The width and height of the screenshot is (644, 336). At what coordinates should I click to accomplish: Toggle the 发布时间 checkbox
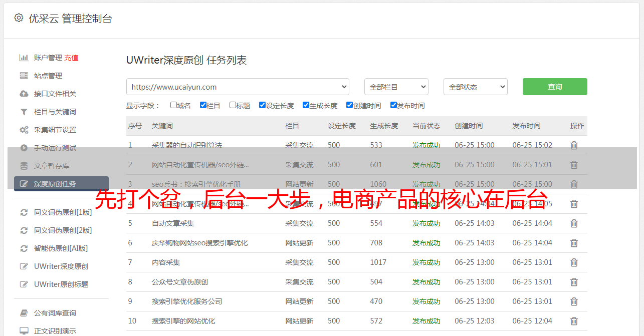(x=393, y=105)
